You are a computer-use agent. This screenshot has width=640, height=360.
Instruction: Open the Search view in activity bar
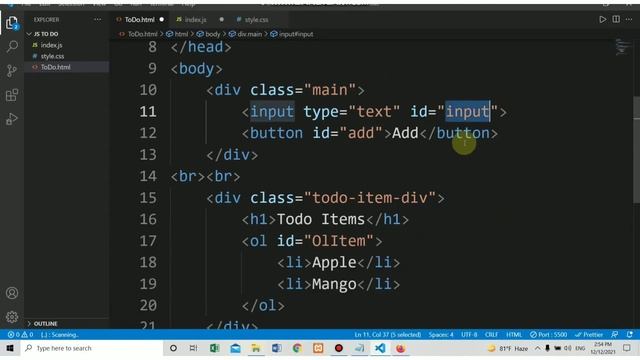[12, 47]
